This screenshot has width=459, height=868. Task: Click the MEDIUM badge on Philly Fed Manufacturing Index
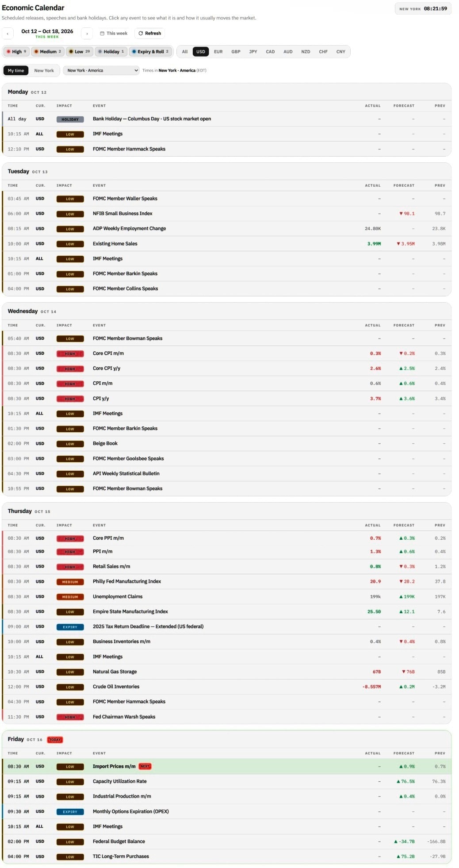coord(70,582)
